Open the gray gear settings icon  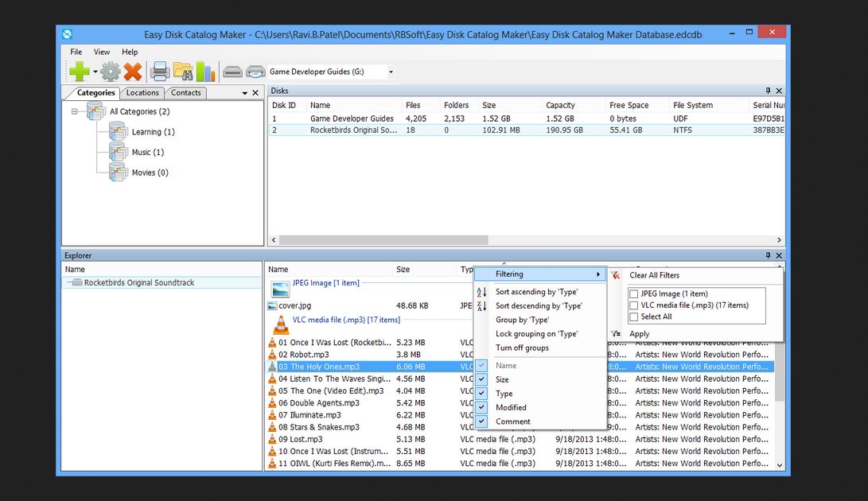(111, 72)
